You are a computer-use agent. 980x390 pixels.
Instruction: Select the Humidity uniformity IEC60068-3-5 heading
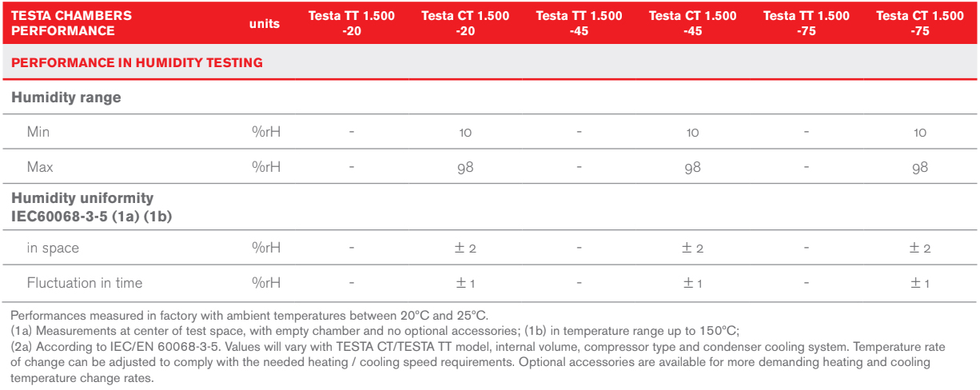92,206
